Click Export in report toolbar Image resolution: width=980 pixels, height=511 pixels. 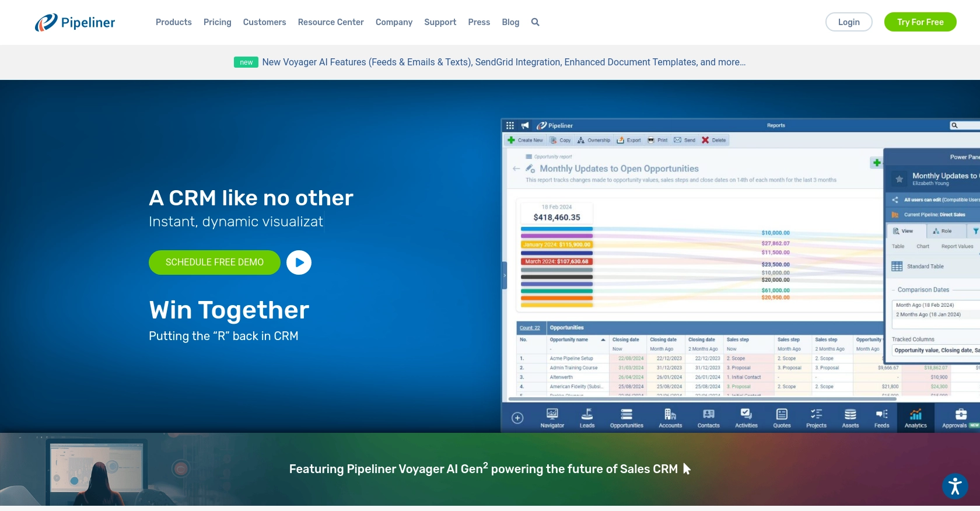coord(629,140)
